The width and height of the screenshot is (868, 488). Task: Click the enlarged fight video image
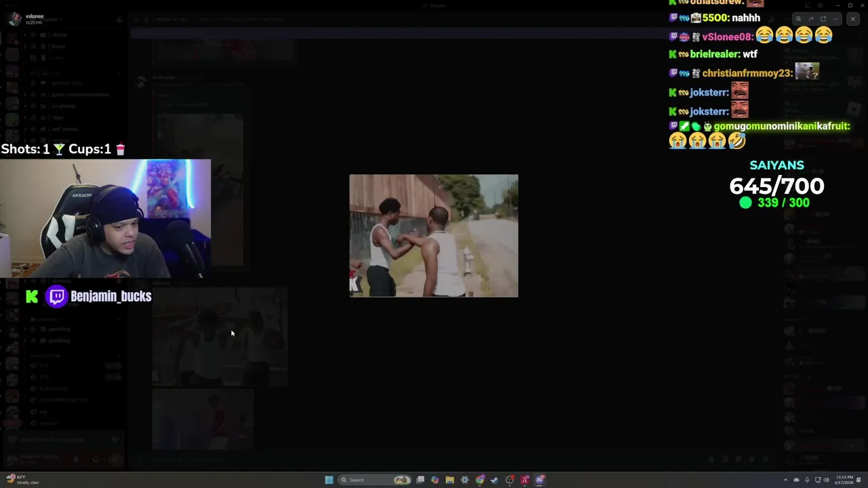[433, 236]
